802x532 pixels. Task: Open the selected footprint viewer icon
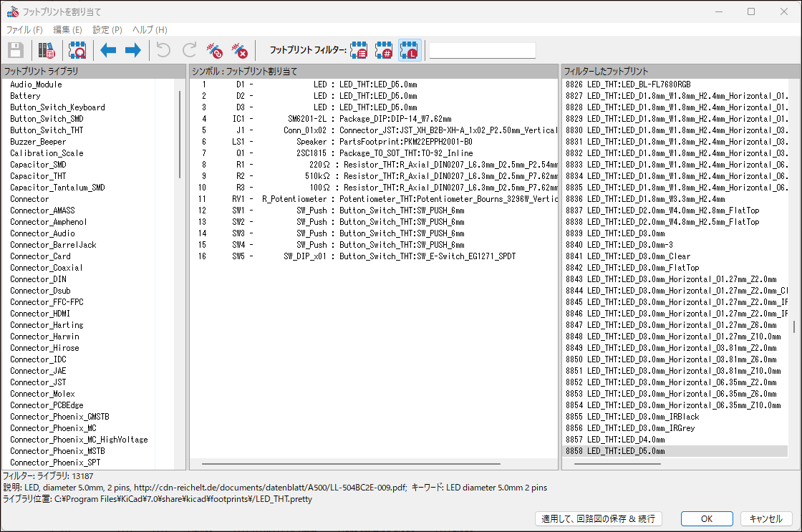(x=77, y=50)
